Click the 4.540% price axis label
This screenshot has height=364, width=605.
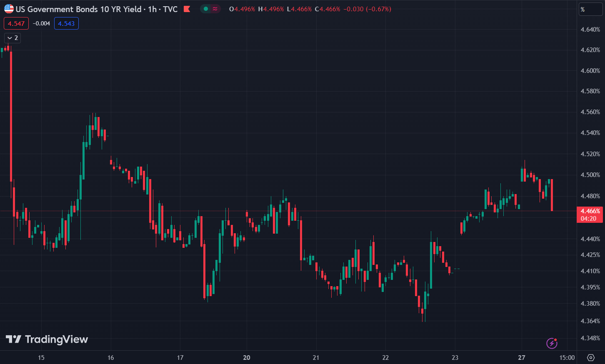[x=590, y=132]
